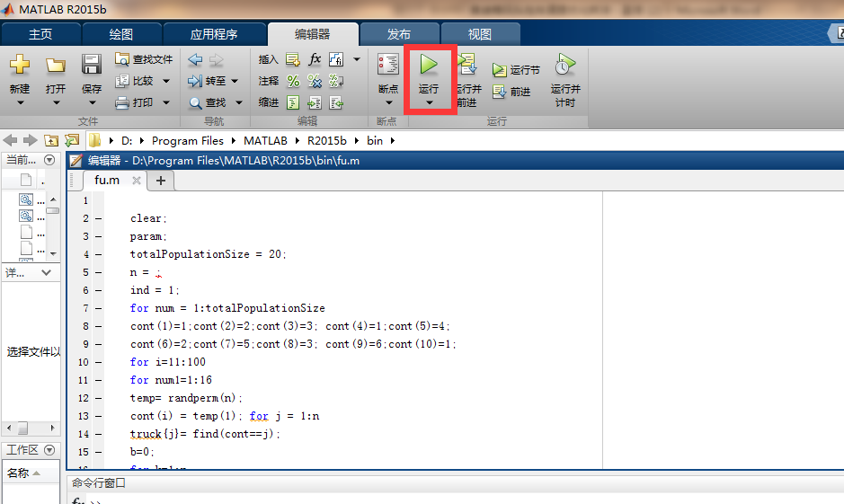
Task: Collapse the 详... details panel chevron
Action: pyautogui.click(x=47, y=273)
